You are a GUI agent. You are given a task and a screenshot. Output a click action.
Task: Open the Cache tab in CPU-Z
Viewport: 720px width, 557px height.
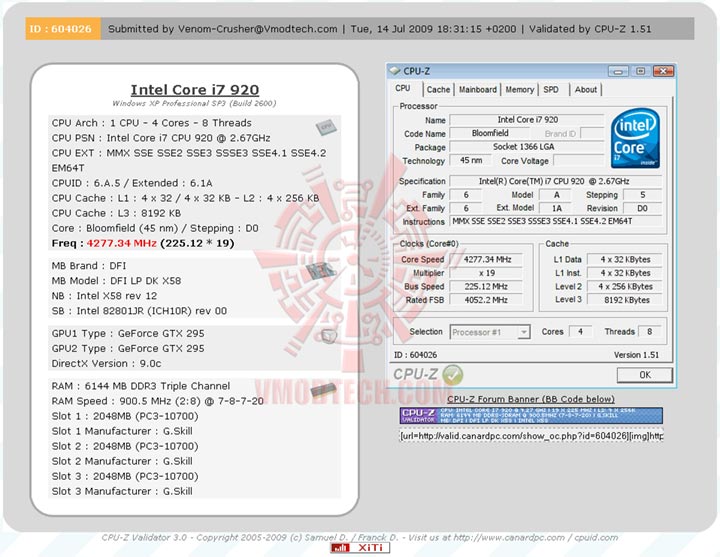439,90
